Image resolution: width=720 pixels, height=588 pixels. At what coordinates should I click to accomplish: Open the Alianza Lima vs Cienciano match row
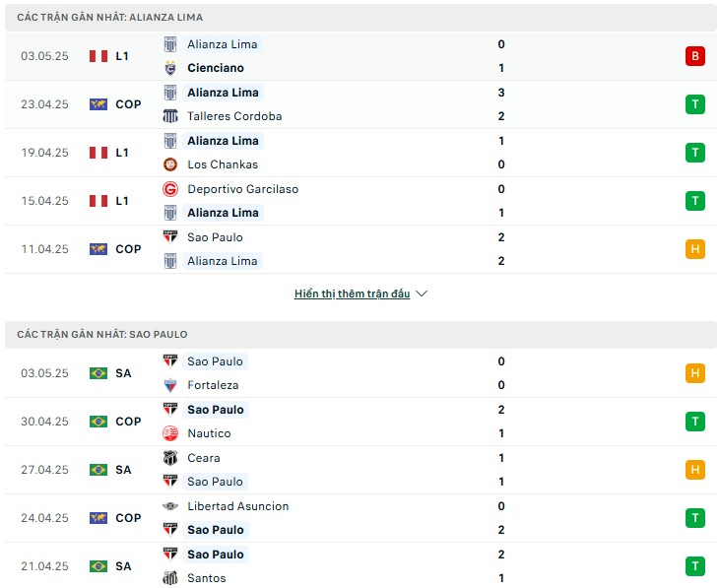(x=360, y=56)
